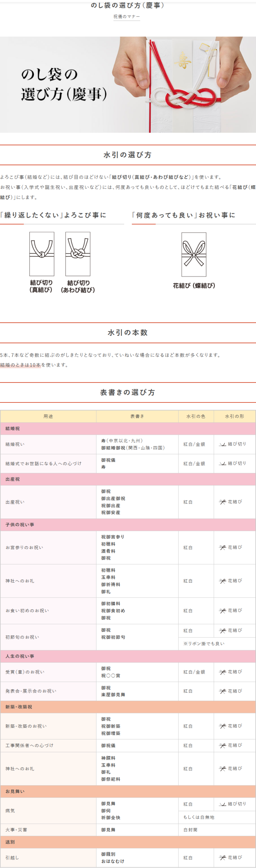The width and height of the screenshot is (256, 868).
Task: Click the 結び切り(真結び) envelope illustration
Action: point(42,254)
